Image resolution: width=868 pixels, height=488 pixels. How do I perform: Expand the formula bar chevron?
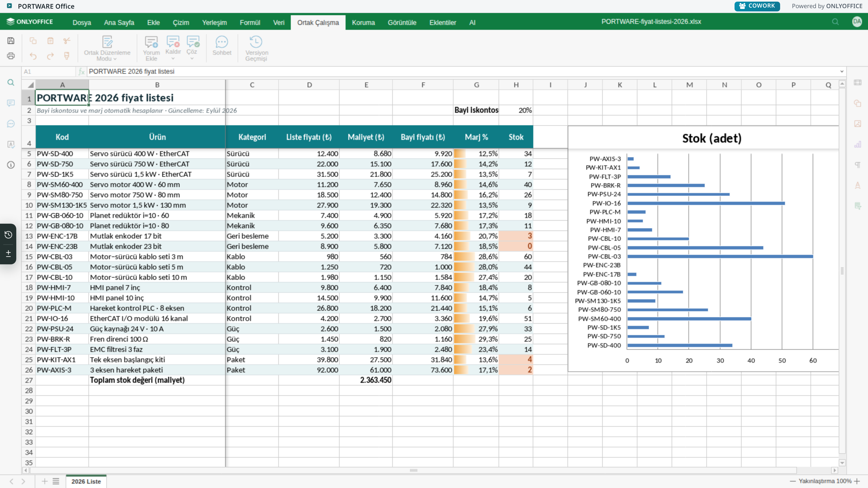point(842,71)
